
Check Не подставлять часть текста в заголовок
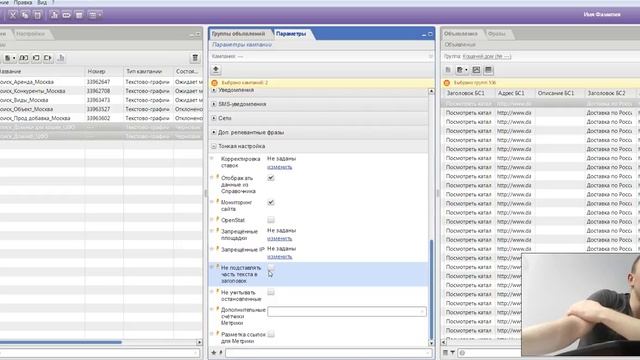pyautogui.click(x=271, y=267)
